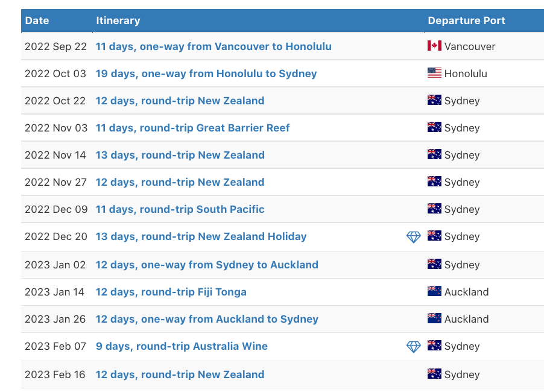Click Australian flag on 2023 Feb 16 row
Image resolution: width=544 pixels, height=392 pixels.
[434, 374]
